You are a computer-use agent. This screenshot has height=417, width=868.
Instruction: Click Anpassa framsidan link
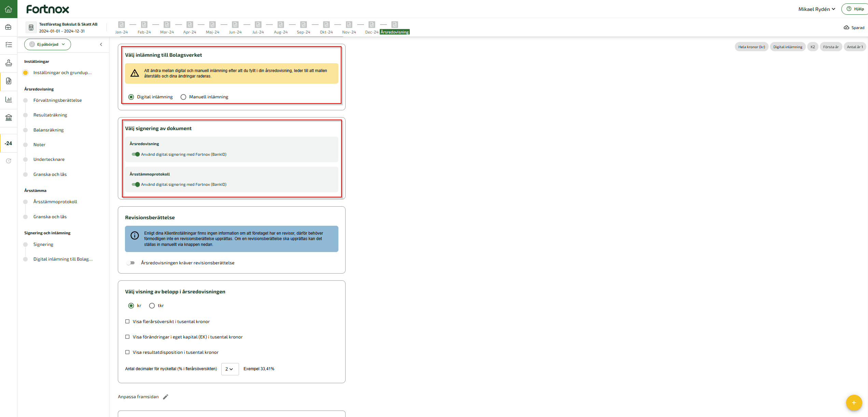point(138,397)
